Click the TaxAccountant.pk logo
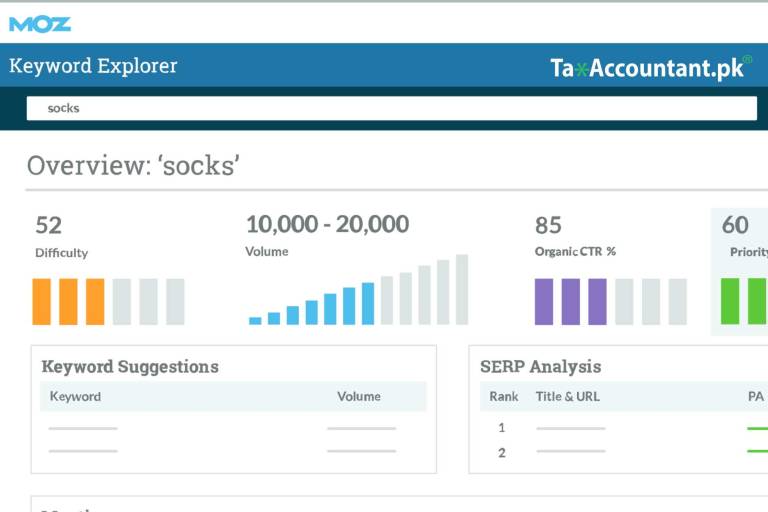This screenshot has height=512, width=768. pyautogui.click(x=651, y=68)
